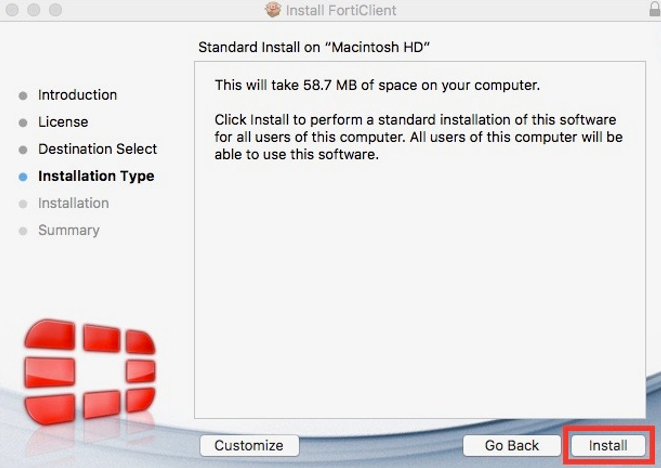661x468 pixels.
Task: Click the lock icon in the title bar
Action: point(654,9)
